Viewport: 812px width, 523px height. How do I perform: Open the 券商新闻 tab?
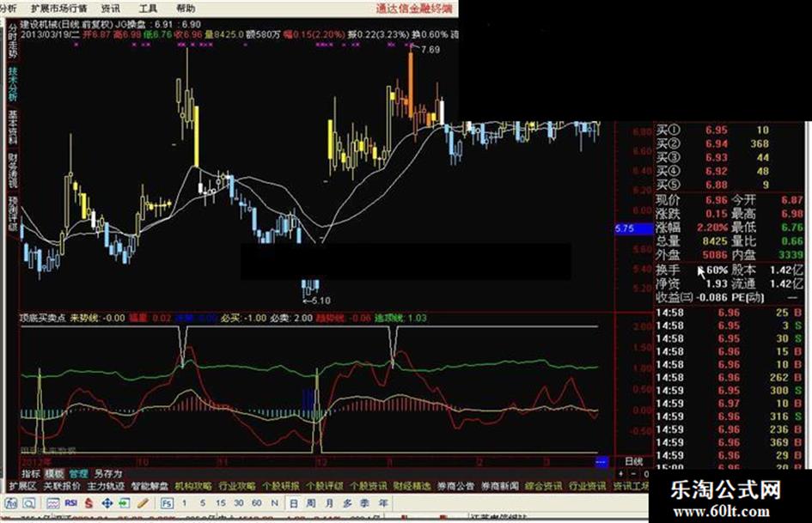point(500,486)
